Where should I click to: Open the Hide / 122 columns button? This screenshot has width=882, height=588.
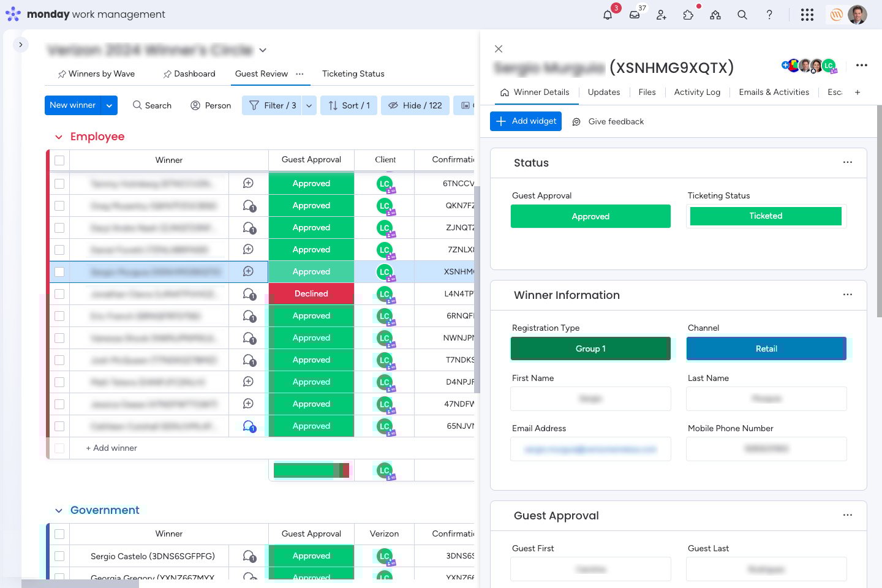[x=415, y=105]
